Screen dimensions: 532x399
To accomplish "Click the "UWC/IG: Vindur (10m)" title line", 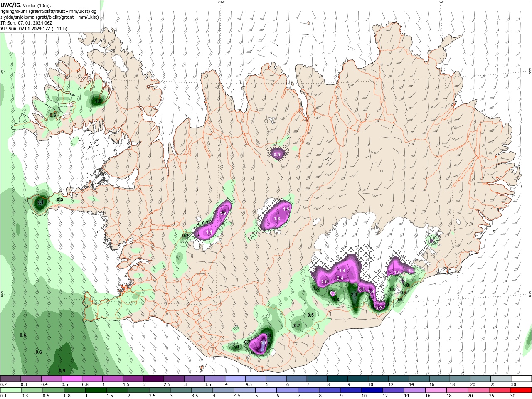I will coord(26,5).
